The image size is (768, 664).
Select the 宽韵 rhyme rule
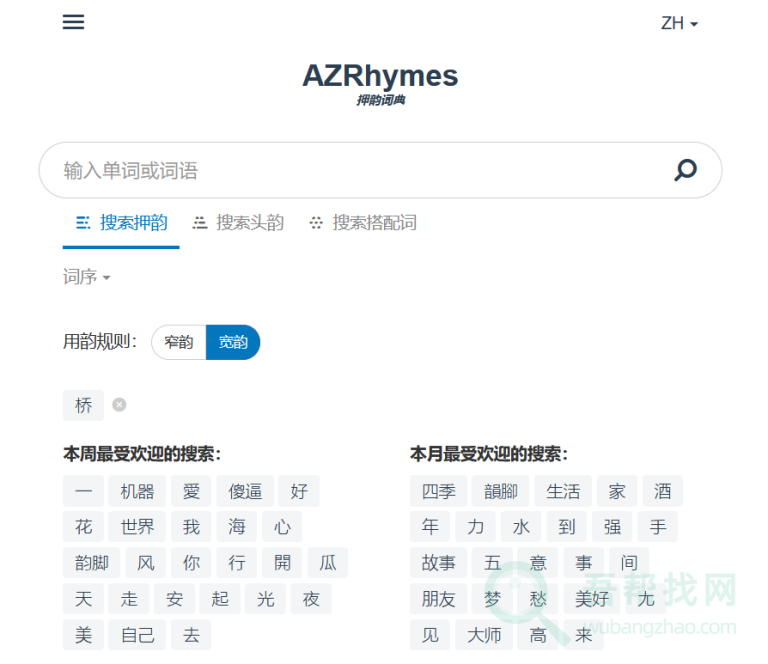233,342
